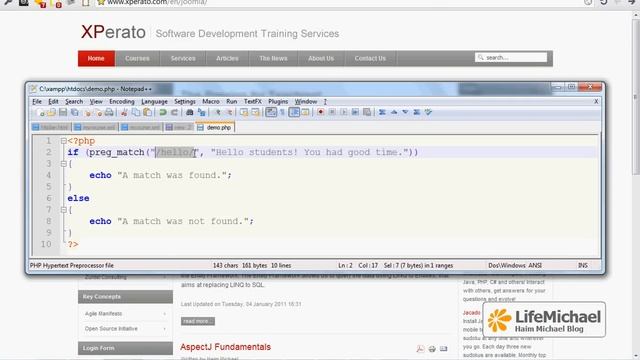Image resolution: width=640 pixels, height=360 pixels.
Task: Click the Save Recorded Macro icon
Action: click(x=367, y=112)
